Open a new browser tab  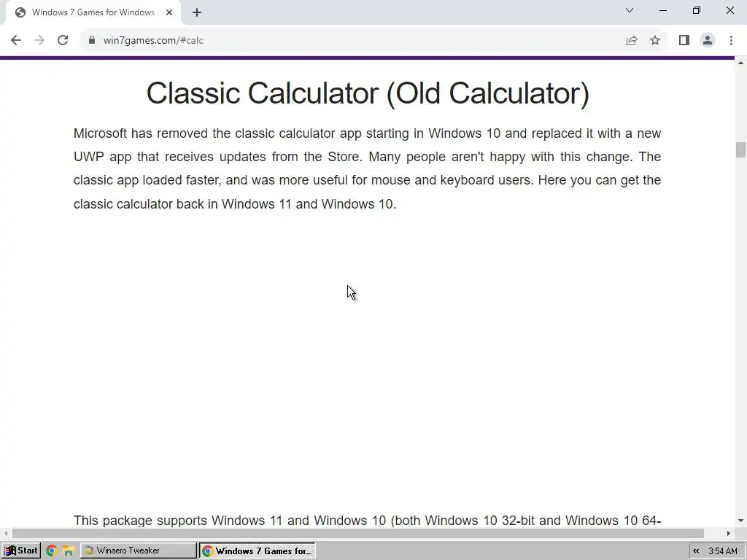(197, 13)
